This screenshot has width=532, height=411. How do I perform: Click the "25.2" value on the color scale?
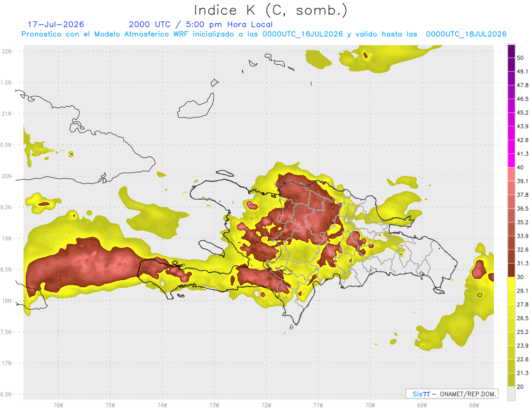point(522,332)
